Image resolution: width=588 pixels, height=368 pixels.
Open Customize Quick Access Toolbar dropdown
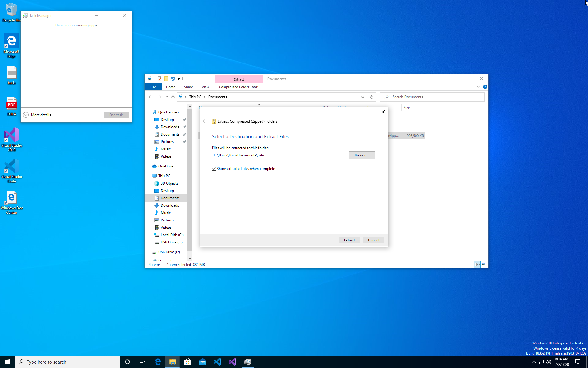[179, 79]
